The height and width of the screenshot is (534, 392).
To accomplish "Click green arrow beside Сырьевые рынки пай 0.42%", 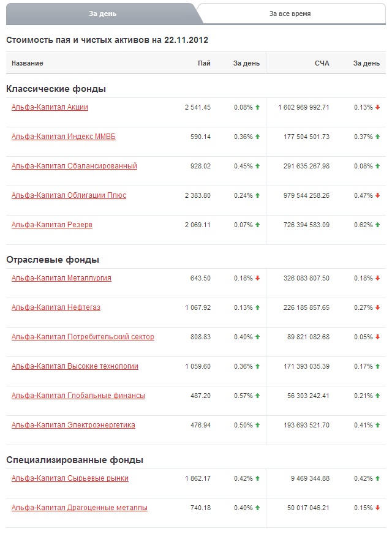I will pyautogui.click(x=257, y=478).
